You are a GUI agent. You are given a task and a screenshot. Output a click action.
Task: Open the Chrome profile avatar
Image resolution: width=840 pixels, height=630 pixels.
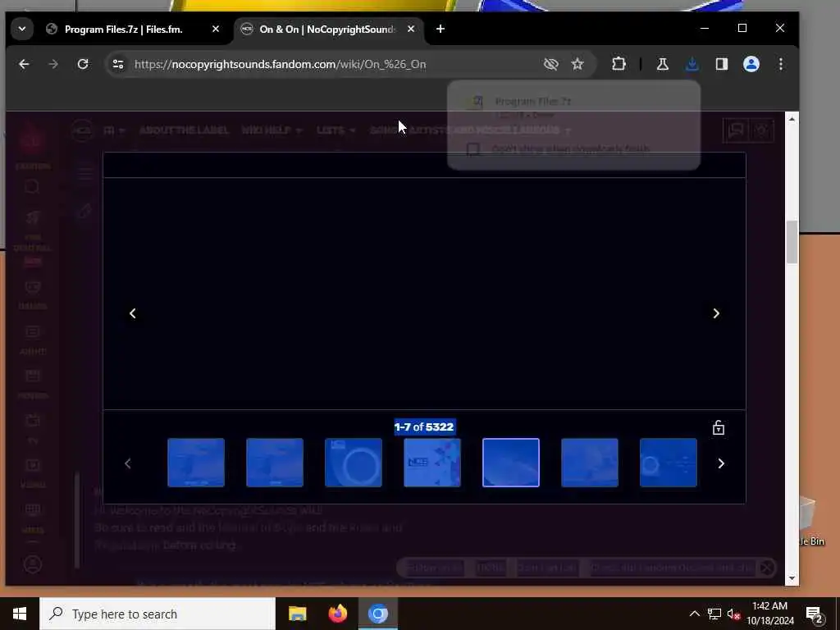point(751,64)
